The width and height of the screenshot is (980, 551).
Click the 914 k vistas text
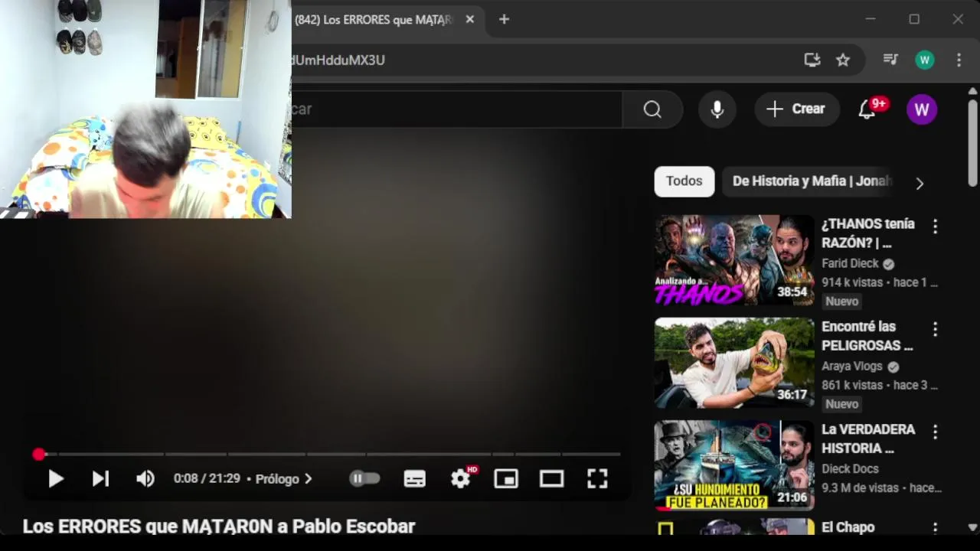click(852, 282)
